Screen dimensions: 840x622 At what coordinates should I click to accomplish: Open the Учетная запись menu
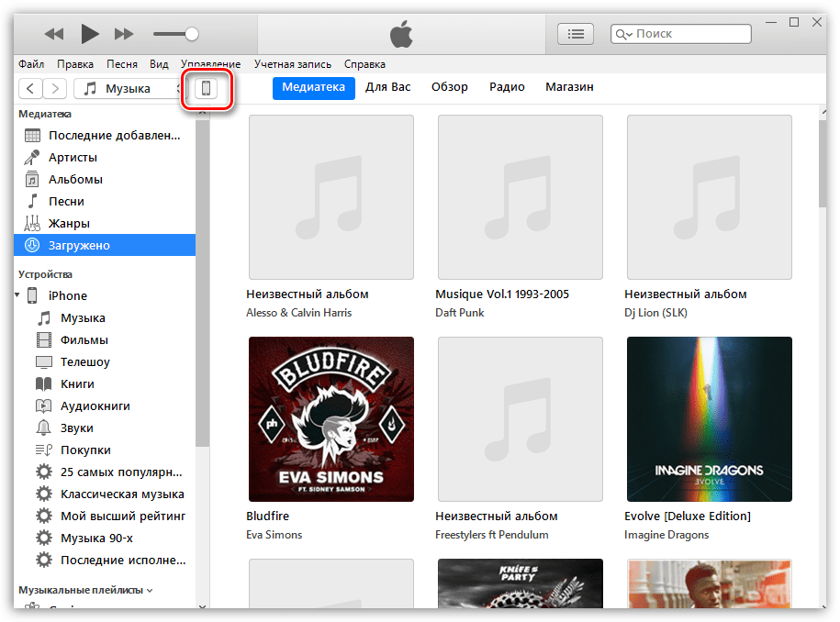click(293, 64)
